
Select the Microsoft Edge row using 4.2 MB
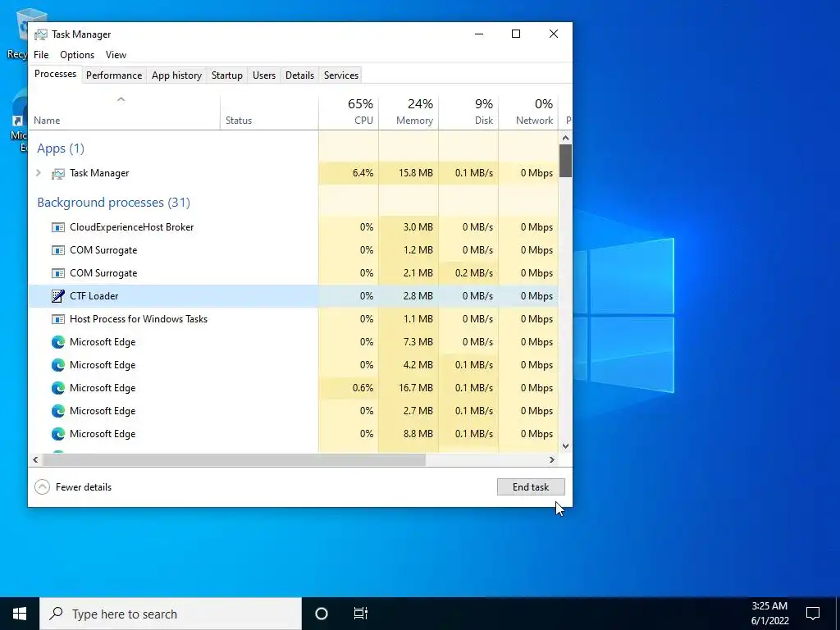(x=293, y=365)
